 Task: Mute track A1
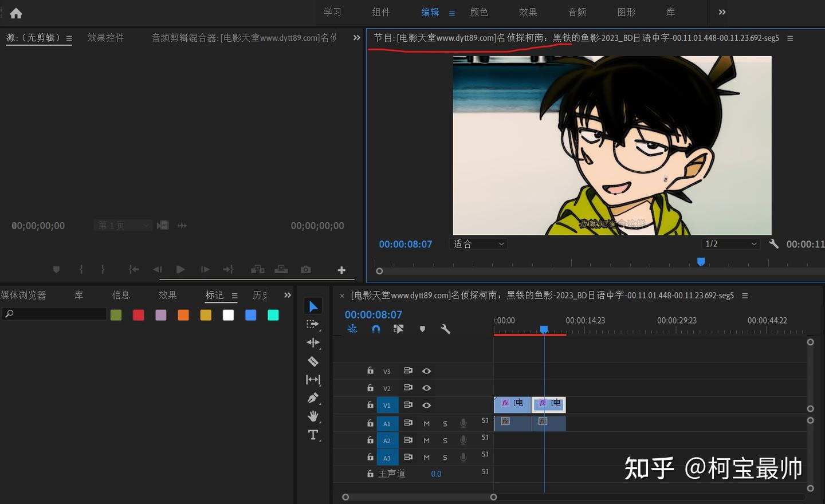pyautogui.click(x=426, y=424)
